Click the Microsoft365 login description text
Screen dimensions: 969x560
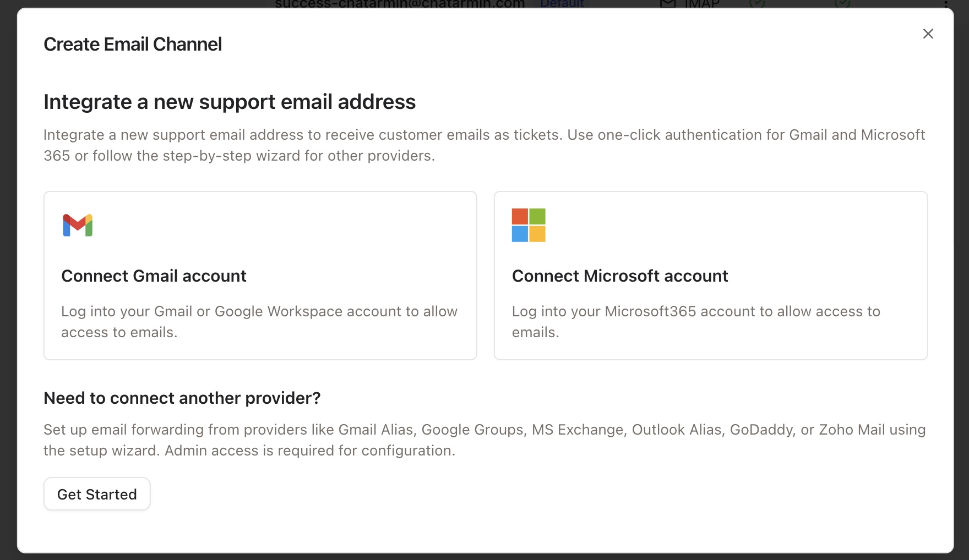point(696,322)
